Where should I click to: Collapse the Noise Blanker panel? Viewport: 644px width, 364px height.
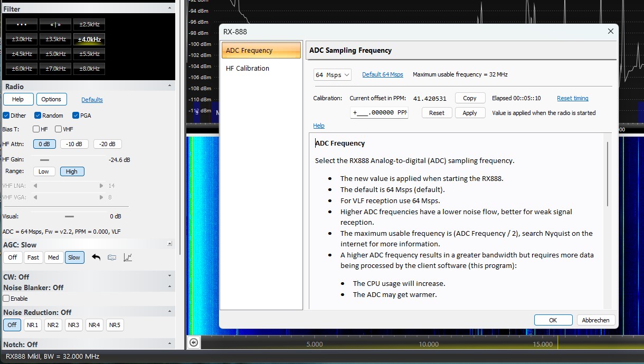(x=169, y=286)
